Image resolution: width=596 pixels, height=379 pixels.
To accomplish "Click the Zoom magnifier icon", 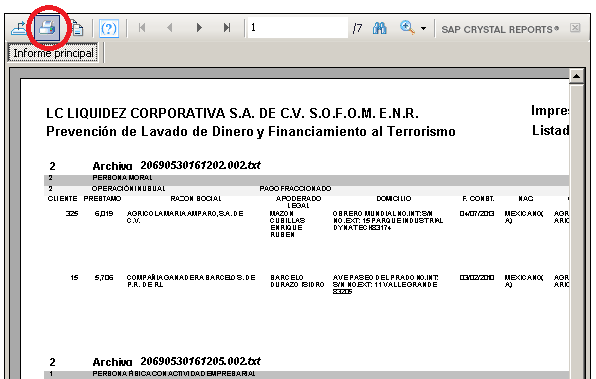I will 407,28.
